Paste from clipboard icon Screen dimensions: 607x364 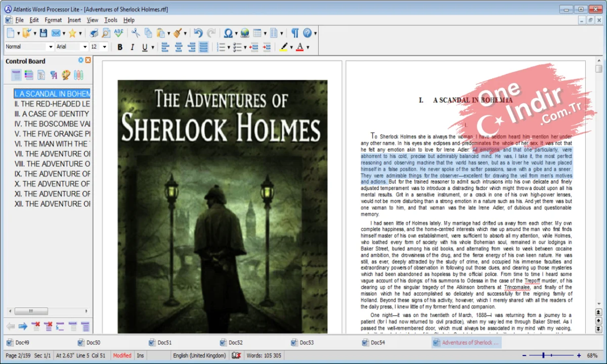[x=160, y=33]
